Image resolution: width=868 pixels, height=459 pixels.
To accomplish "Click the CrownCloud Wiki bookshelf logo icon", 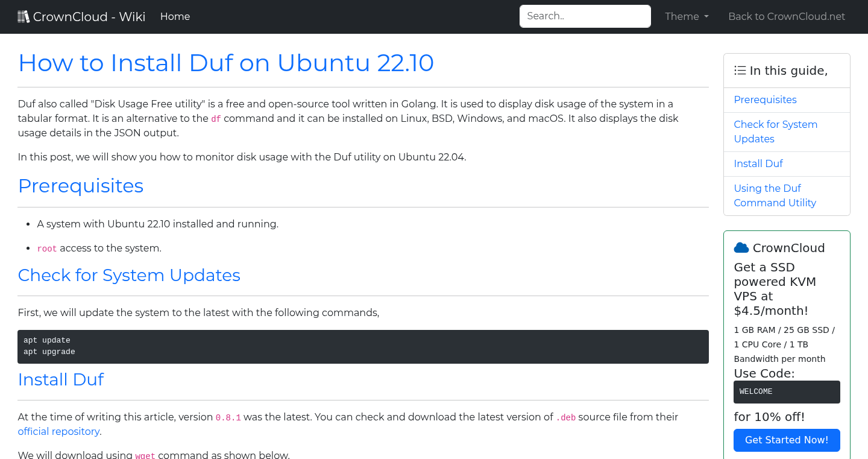I will 24,16.
